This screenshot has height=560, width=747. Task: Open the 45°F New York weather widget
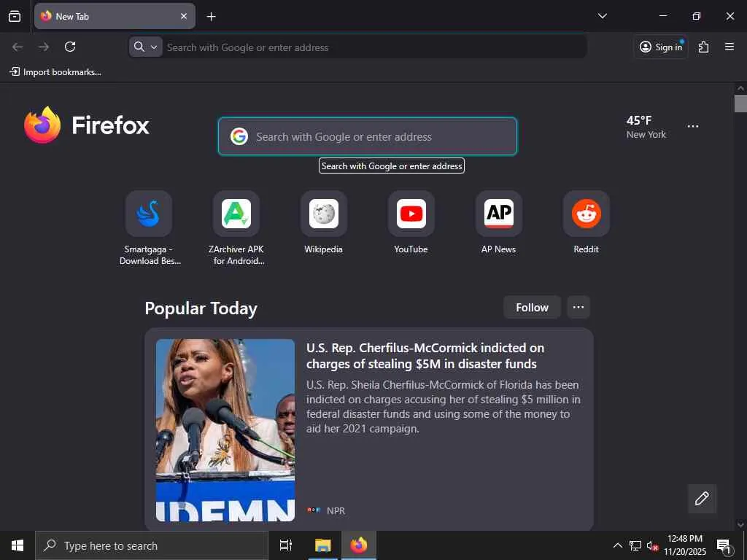point(646,127)
